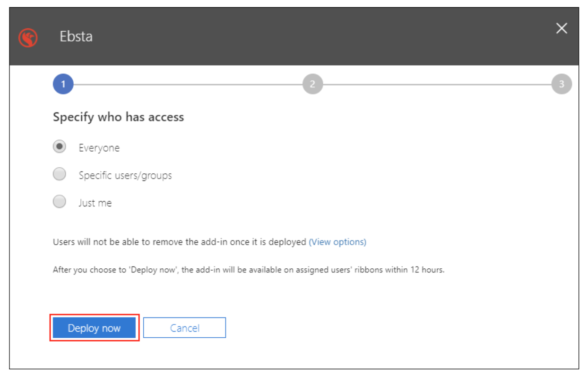Cancel the add-in deployment
The height and width of the screenshot is (376, 588).
click(184, 328)
